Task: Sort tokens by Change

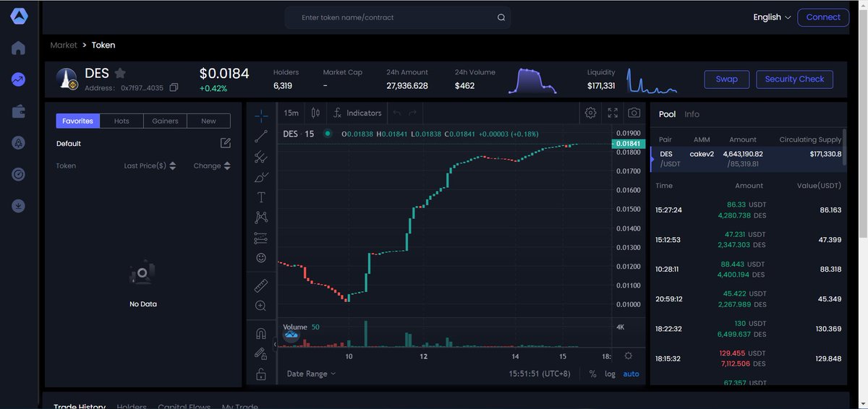Action: (x=212, y=166)
